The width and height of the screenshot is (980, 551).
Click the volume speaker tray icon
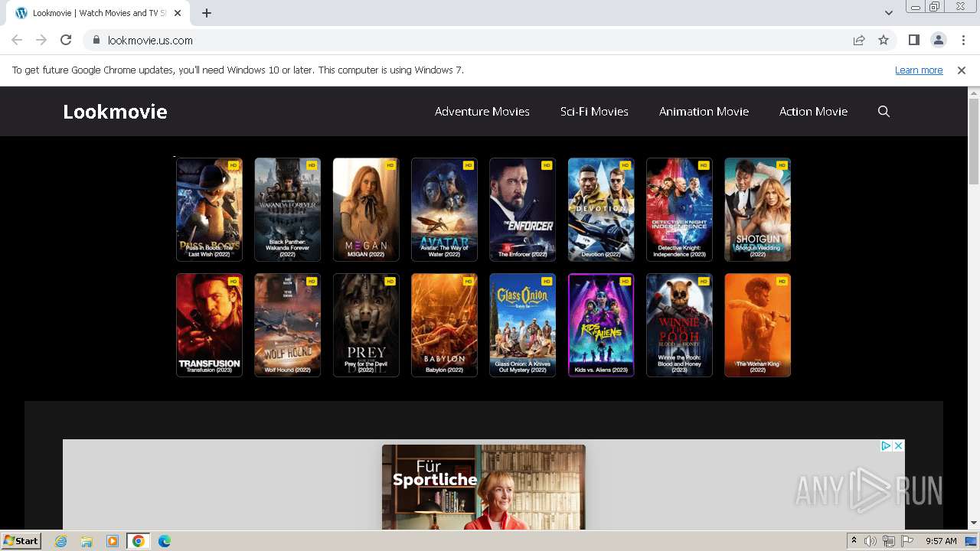(x=871, y=541)
